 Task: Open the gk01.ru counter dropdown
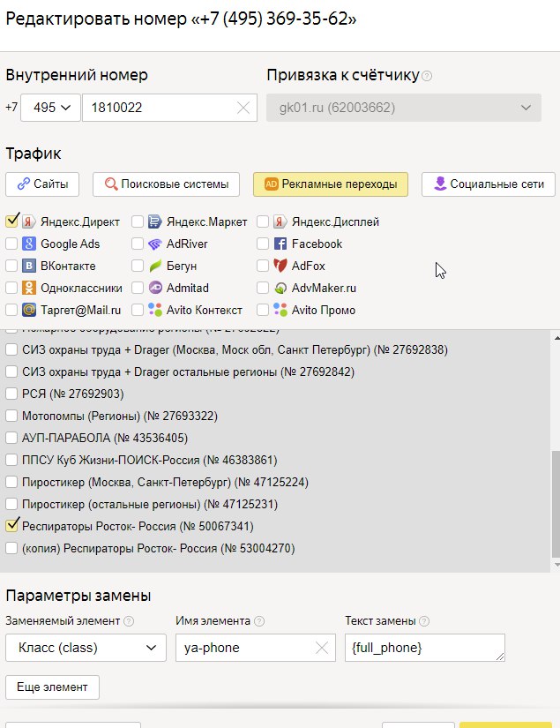click(404, 108)
